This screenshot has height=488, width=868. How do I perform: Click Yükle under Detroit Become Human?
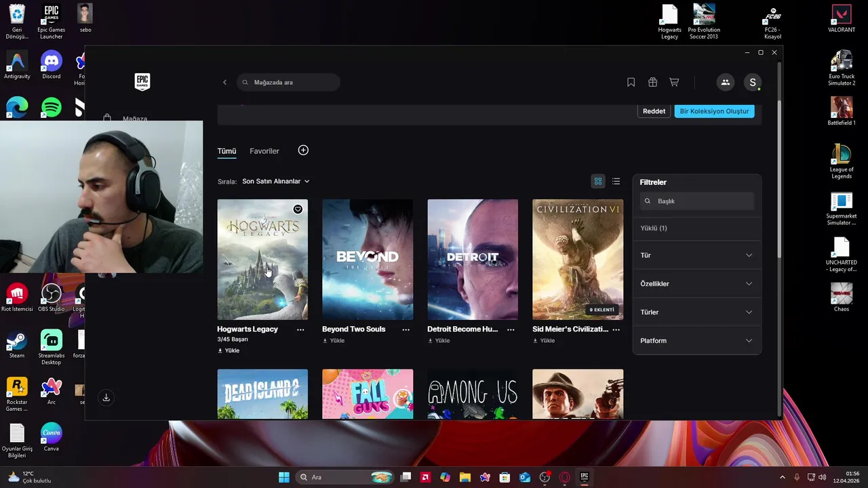(439, 340)
